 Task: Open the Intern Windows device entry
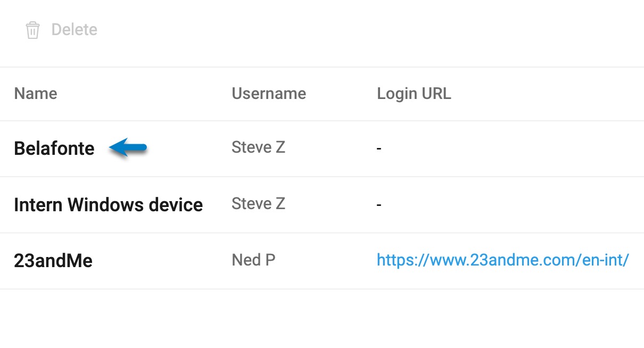pos(108,205)
